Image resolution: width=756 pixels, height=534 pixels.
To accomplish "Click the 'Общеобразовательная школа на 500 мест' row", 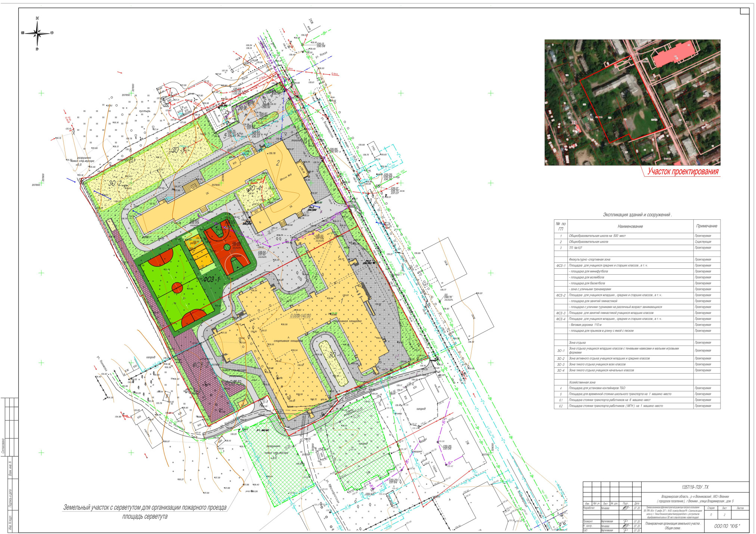I will tap(637, 236).
